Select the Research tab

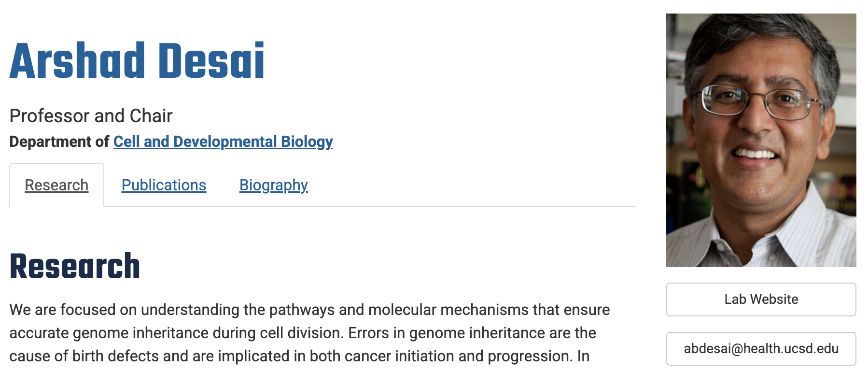pos(56,185)
